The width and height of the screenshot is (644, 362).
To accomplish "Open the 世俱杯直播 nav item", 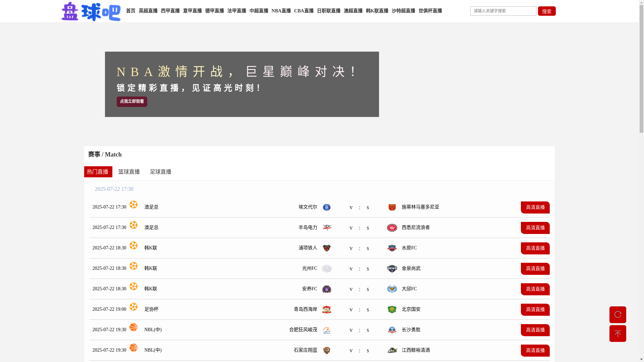I will pyautogui.click(x=430, y=11).
